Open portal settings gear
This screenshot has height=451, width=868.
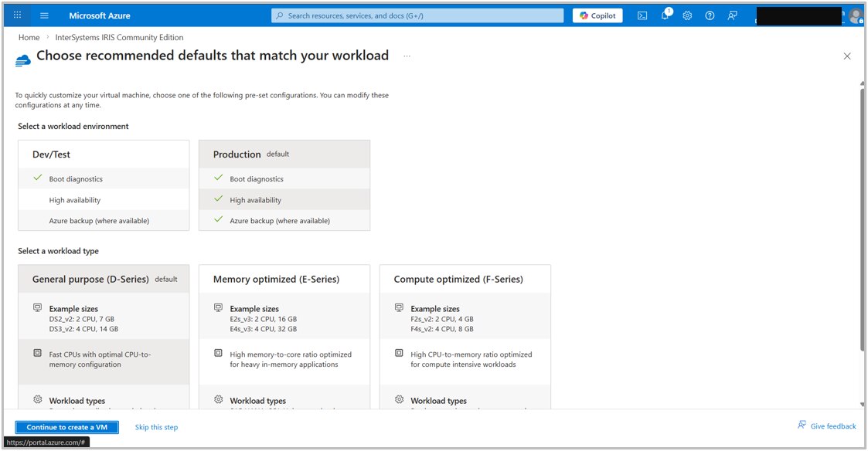click(x=687, y=15)
